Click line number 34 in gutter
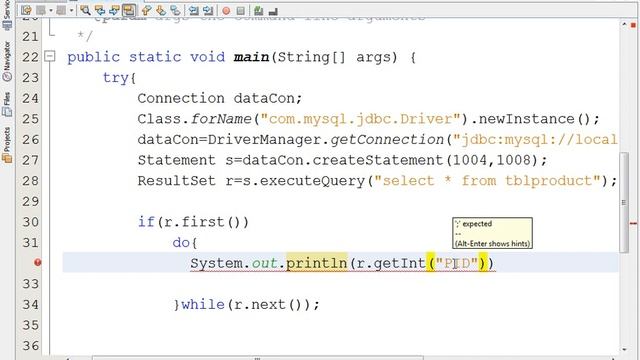 pos(31,304)
